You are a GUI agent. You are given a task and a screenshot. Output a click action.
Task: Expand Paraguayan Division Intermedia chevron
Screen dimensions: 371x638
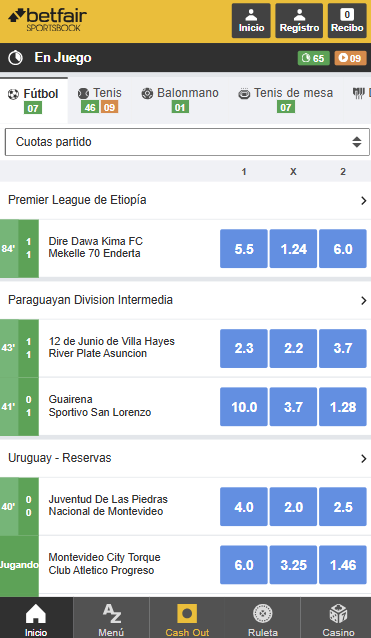click(364, 300)
